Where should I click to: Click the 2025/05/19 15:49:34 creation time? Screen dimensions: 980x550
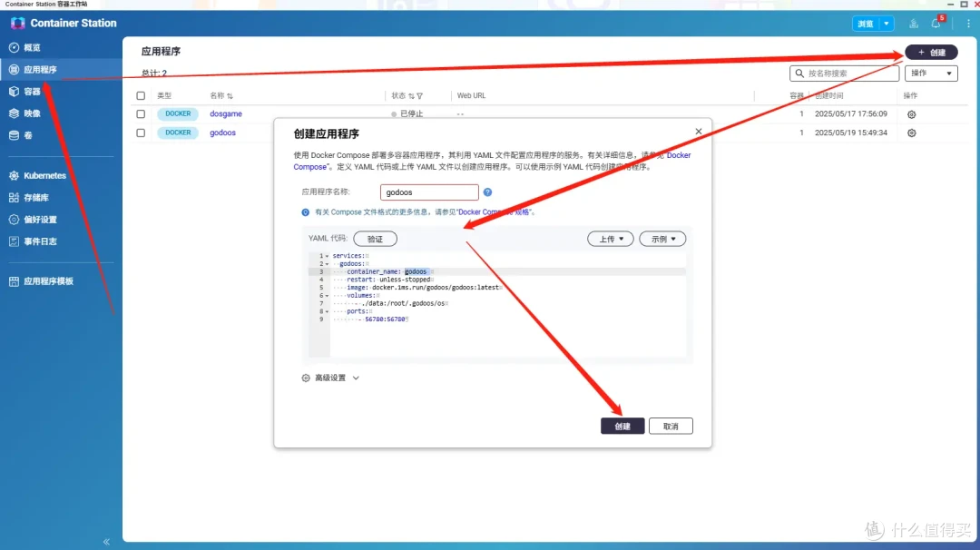850,133
